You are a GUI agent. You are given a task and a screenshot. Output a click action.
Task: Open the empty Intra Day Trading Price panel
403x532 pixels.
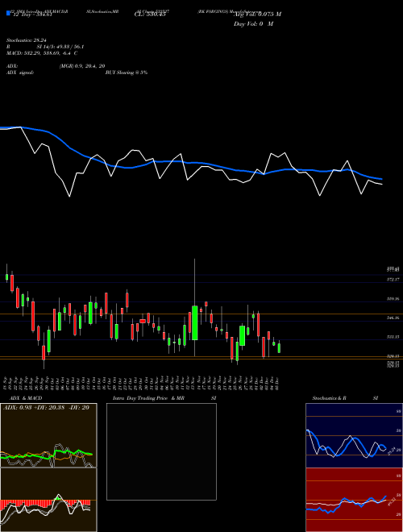(x=161, y=451)
